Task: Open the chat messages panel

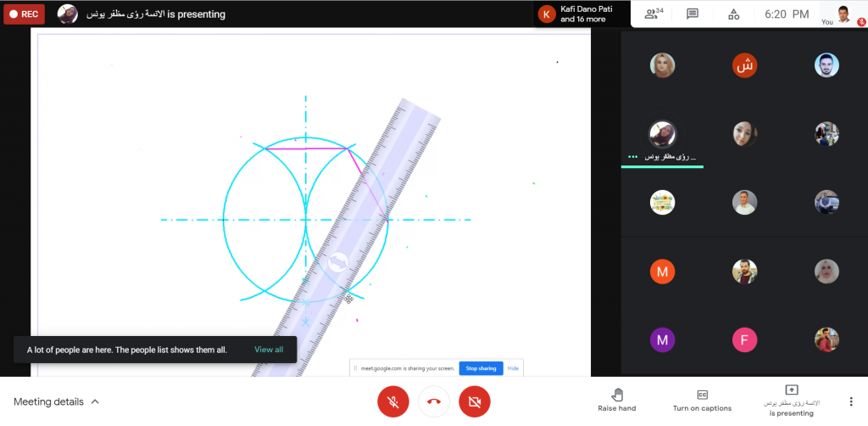Action: coord(693,14)
